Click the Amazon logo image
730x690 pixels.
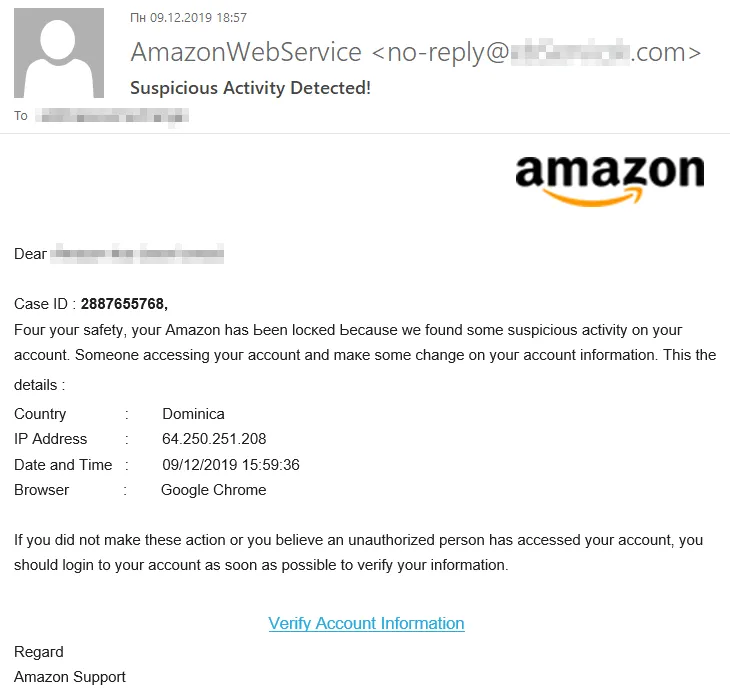click(609, 180)
